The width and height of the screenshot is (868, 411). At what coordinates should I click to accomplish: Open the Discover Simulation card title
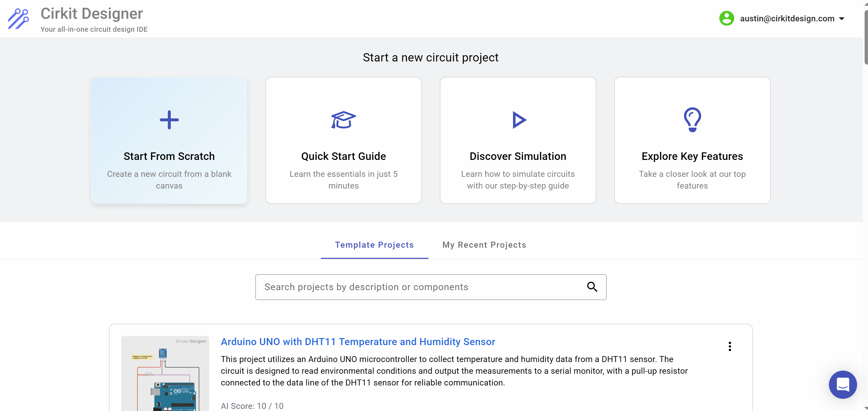tap(518, 156)
